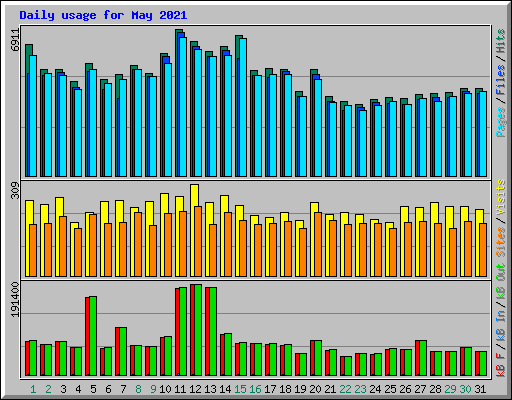Screen dimensions: 512x400
Task: Select day label '16' on the x-axis
Action: coord(255,389)
